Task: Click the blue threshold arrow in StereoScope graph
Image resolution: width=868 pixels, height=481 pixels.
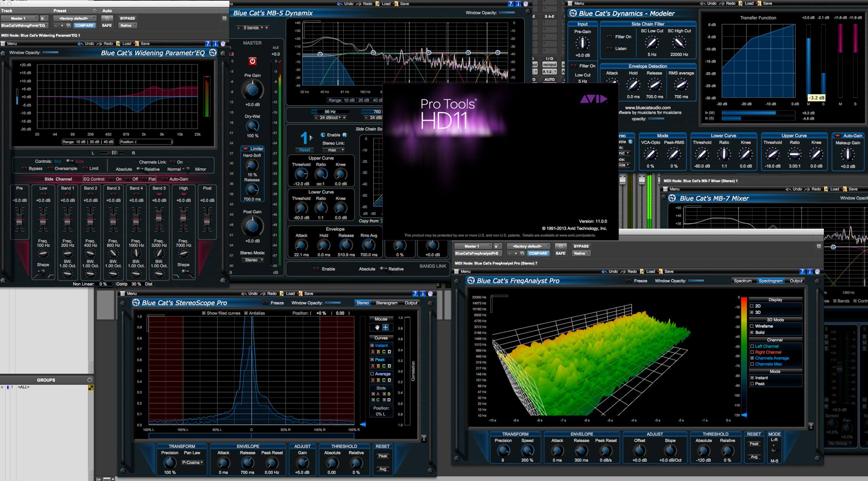Action: 362,424
